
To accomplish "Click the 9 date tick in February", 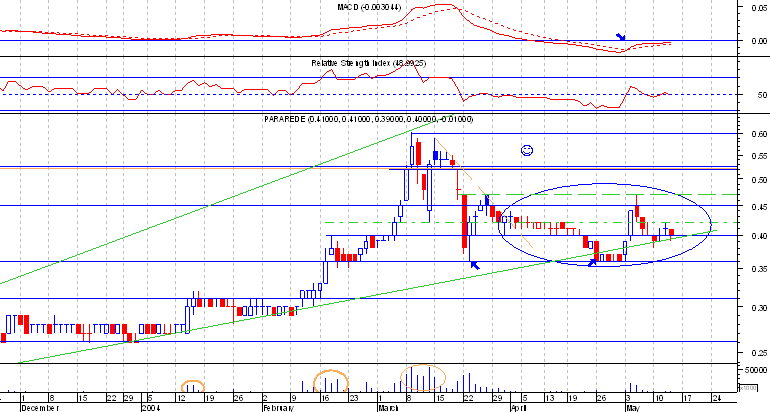I will click(x=294, y=398).
